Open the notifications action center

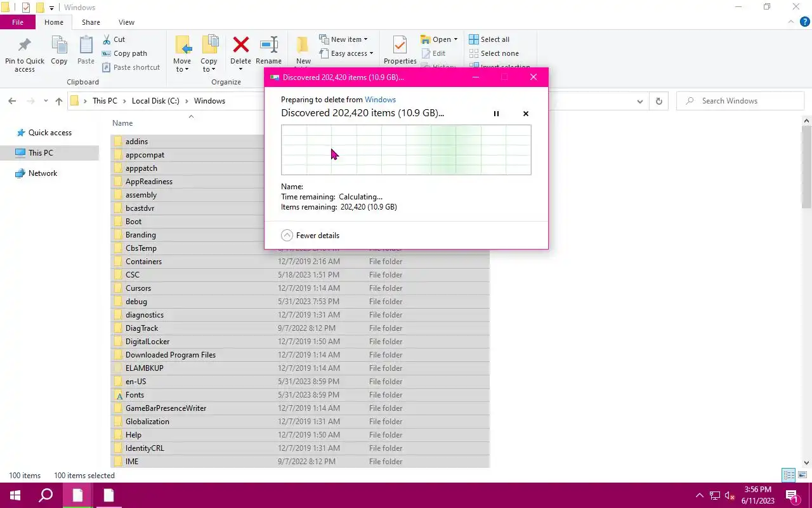pos(792,495)
